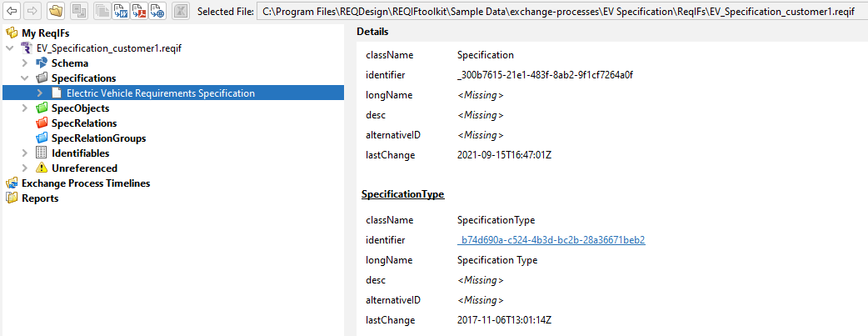868x336 pixels.
Task: Collapse the EV_Specification_customer1.reqif file node
Action: pyautogui.click(x=10, y=48)
